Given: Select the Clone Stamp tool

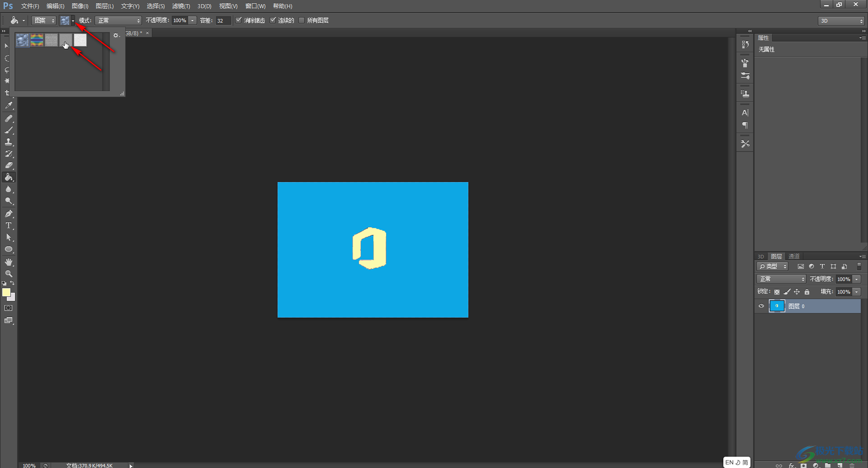Looking at the screenshot, I should 9,142.
